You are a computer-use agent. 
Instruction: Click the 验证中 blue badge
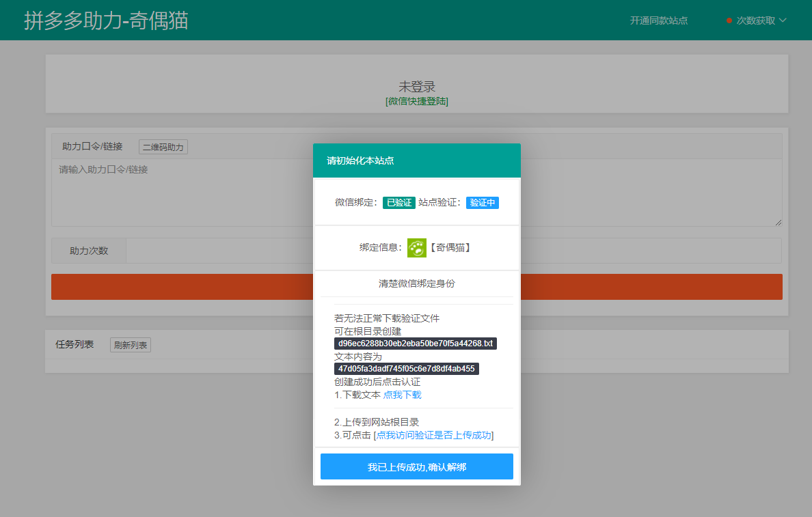point(482,203)
